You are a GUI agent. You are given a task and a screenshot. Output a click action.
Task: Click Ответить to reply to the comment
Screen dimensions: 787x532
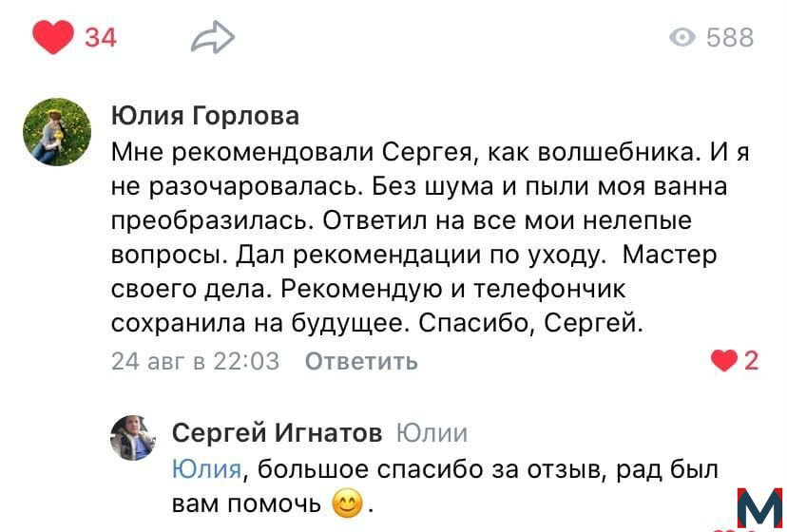tap(361, 361)
